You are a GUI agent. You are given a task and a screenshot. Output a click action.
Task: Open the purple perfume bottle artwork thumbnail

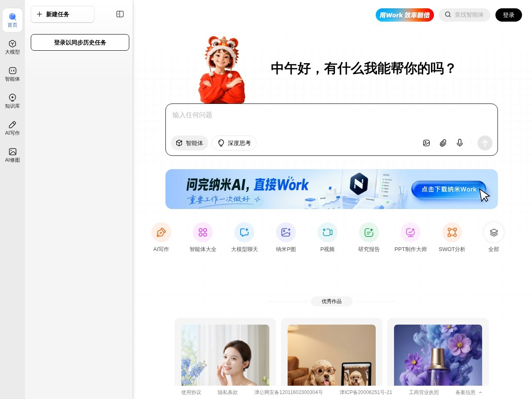point(438,355)
